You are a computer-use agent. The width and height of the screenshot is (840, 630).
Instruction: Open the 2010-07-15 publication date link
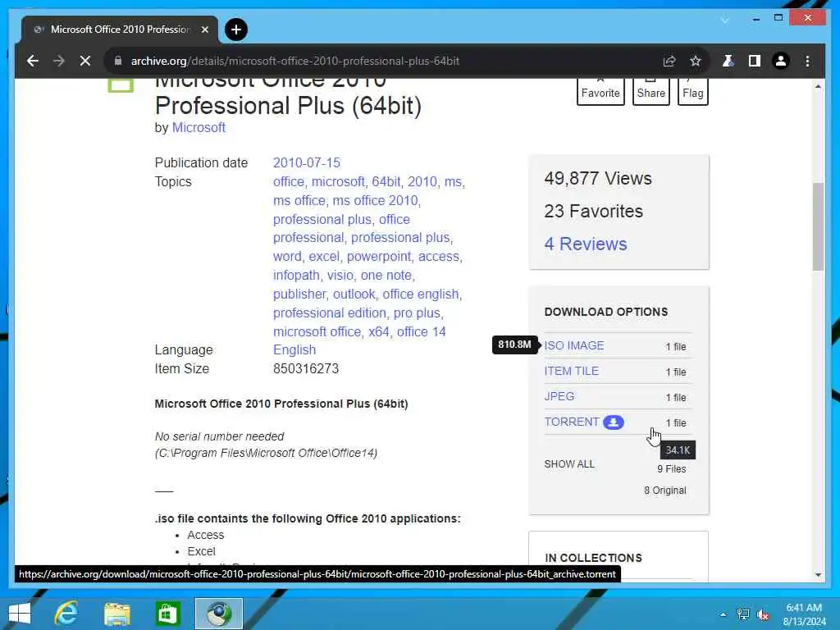click(307, 163)
